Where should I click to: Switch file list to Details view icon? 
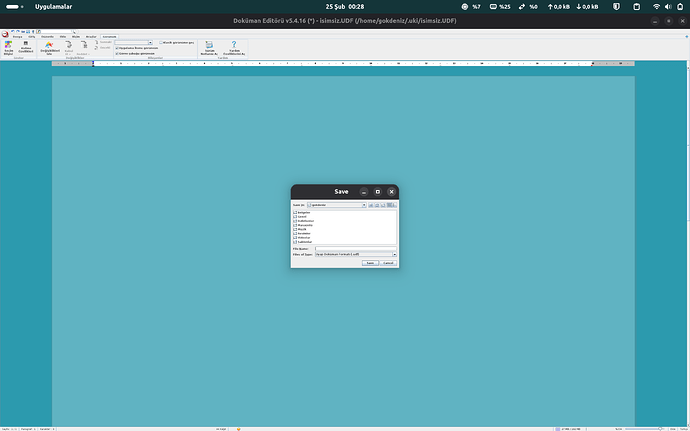click(x=394, y=204)
